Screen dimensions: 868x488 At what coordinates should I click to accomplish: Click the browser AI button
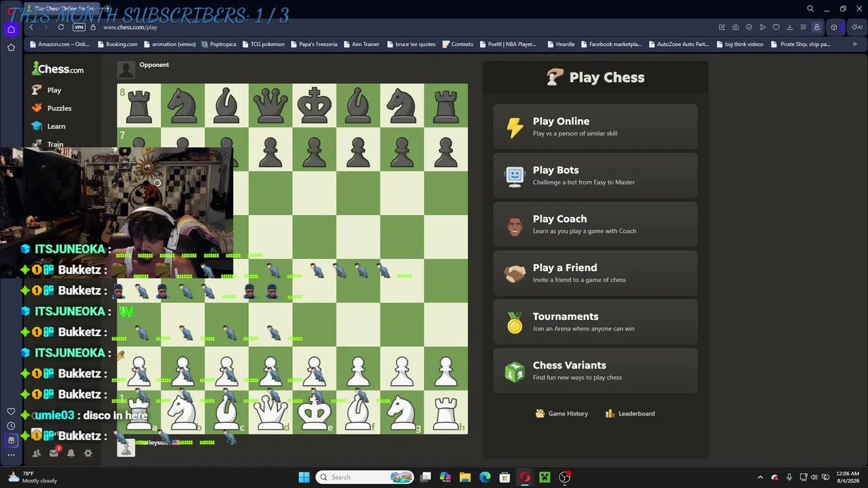[857, 27]
